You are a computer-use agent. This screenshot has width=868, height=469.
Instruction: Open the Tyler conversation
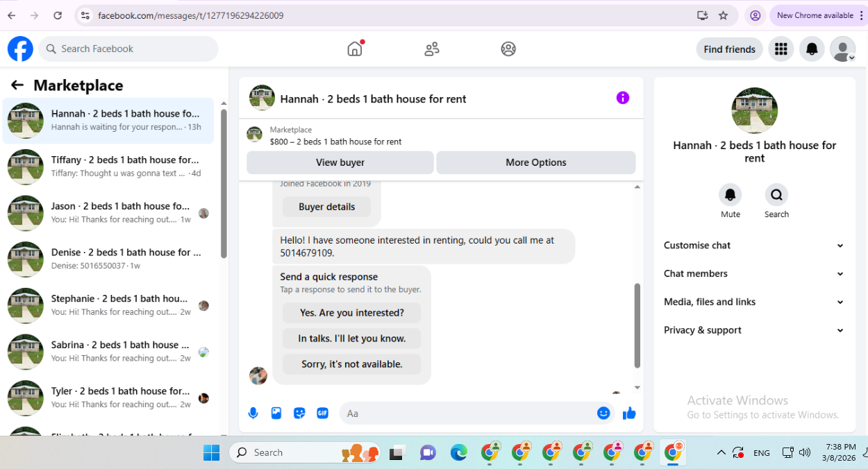tap(108, 398)
